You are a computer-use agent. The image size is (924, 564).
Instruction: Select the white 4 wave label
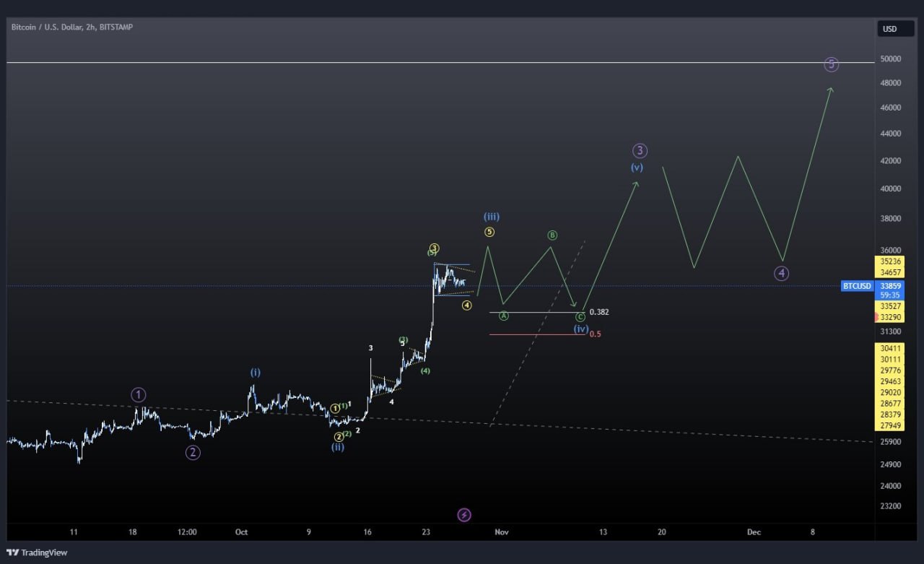[391, 402]
